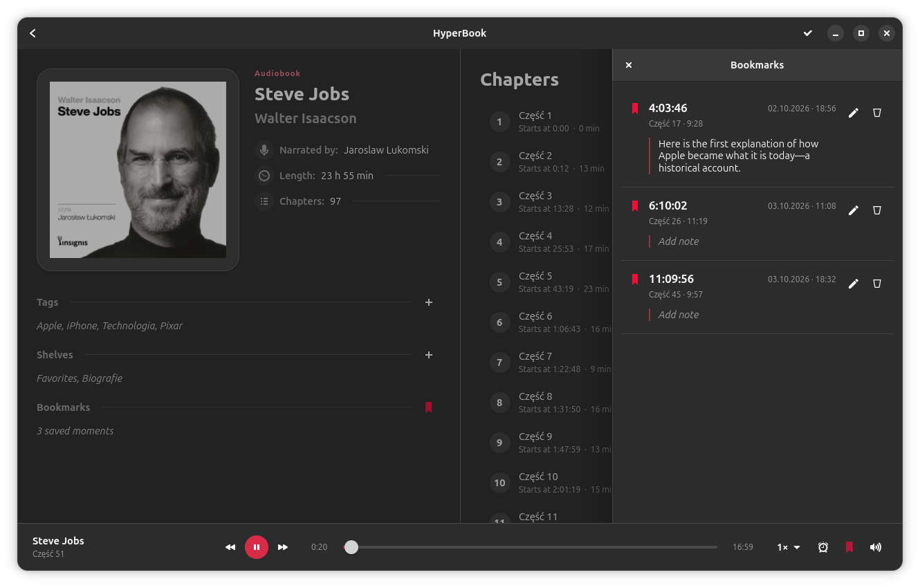Close the Bookmarks panel

click(x=629, y=65)
